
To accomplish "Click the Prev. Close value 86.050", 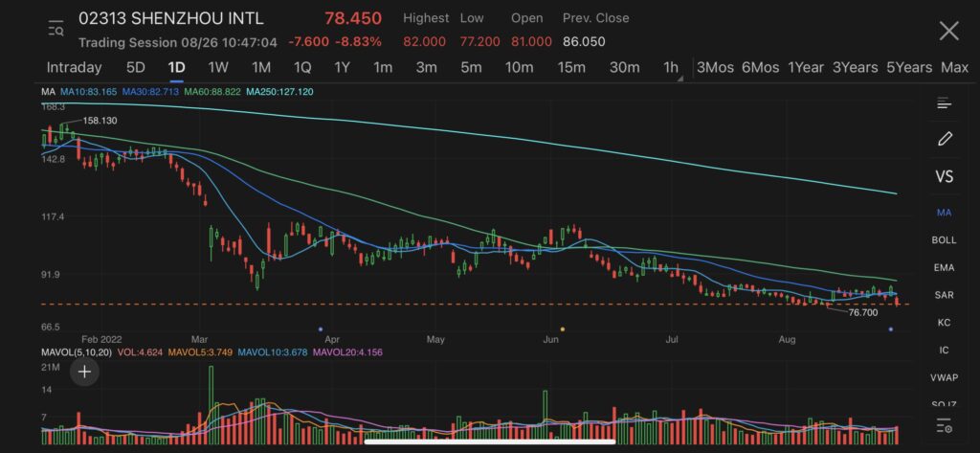I will 584,42.
